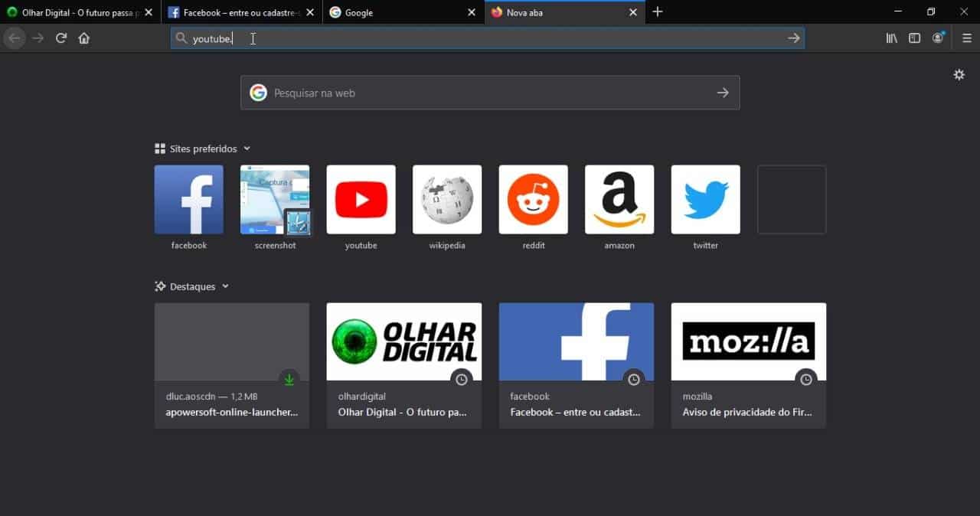Open the wikipedia top site tile
The height and width of the screenshot is (516, 980).
(447, 200)
